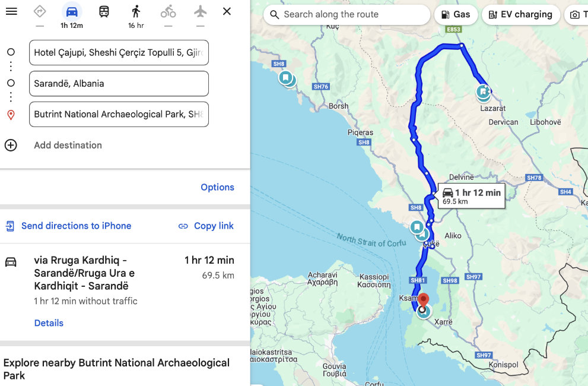Edit Butrint National Archaeological Park destination
This screenshot has height=386, width=588.
119,114
